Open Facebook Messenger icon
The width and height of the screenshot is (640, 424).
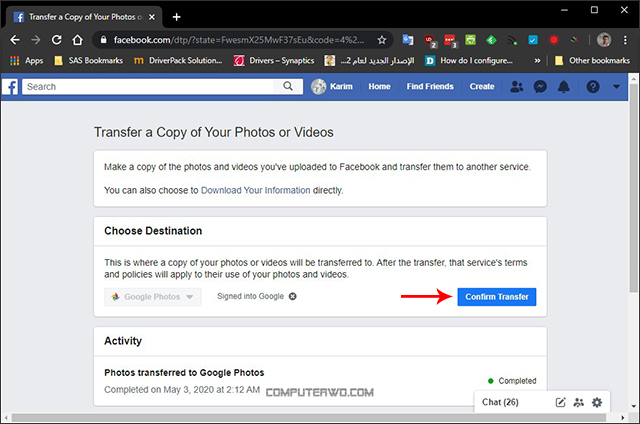pyautogui.click(x=540, y=87)
